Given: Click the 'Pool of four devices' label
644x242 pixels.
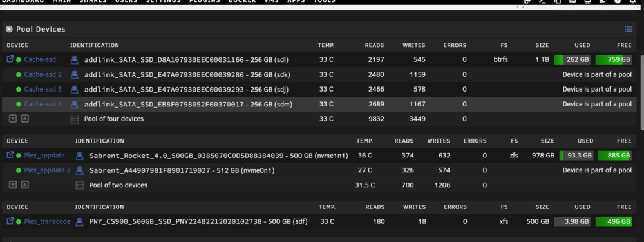Looking at the screenshot, I should click(114, 119).
